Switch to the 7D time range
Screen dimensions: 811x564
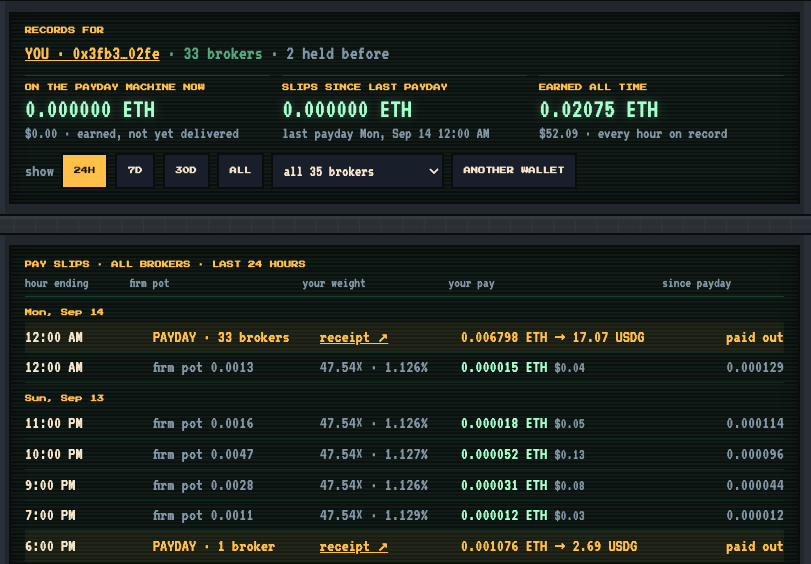tap(135, 171)
